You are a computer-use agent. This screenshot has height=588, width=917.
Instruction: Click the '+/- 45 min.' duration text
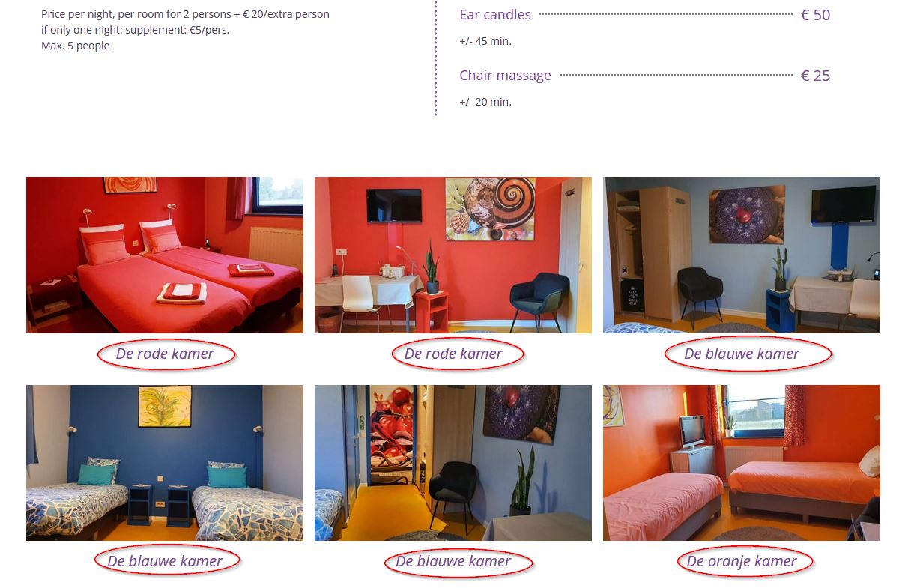pos(485,41)
